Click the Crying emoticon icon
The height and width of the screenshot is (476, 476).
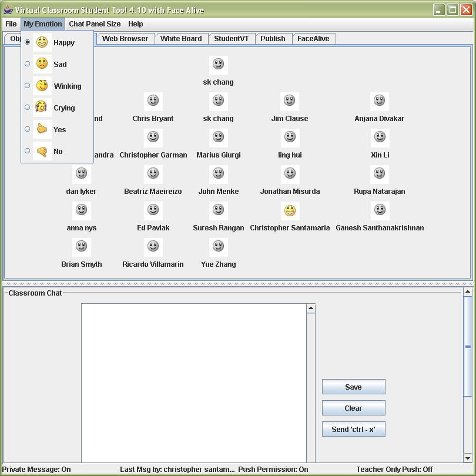click(42, 108)
